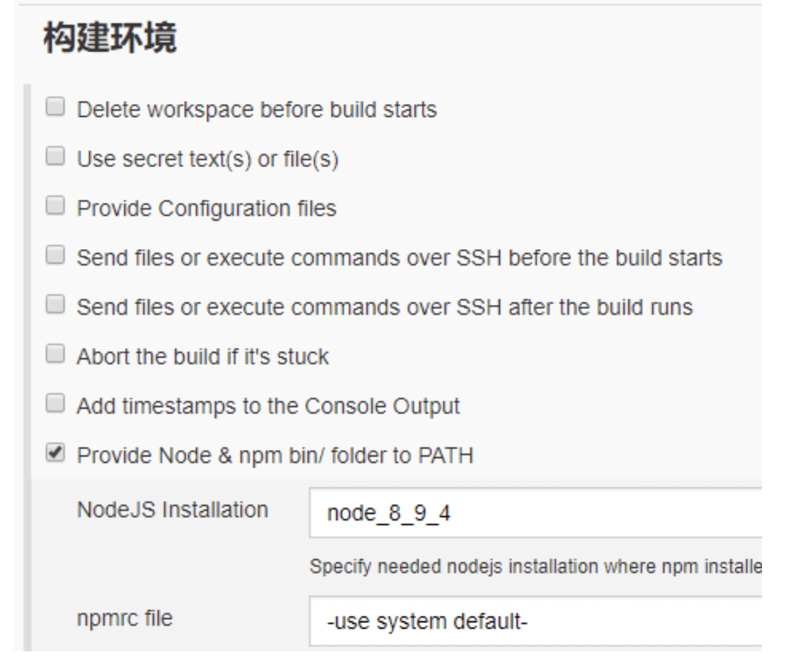Check Use secret text(s) or file(s)
The image size is (808, 672).
click(x=55, y=156)
